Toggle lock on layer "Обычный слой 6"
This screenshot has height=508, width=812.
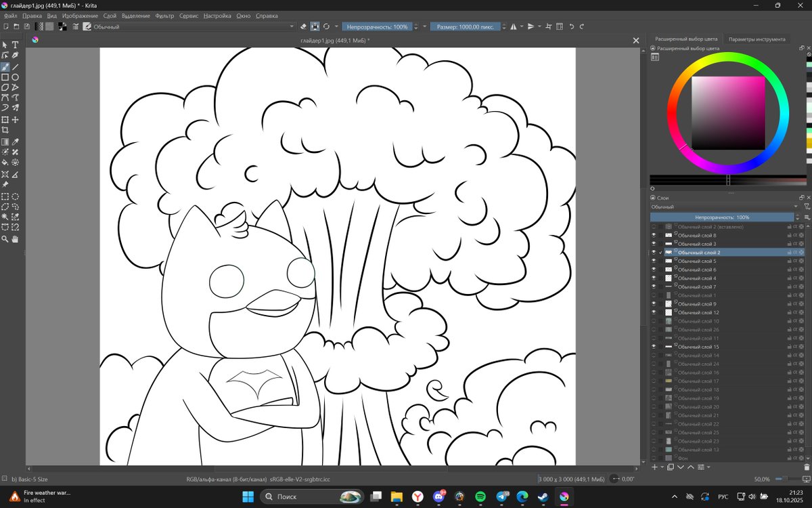(789, 270)
